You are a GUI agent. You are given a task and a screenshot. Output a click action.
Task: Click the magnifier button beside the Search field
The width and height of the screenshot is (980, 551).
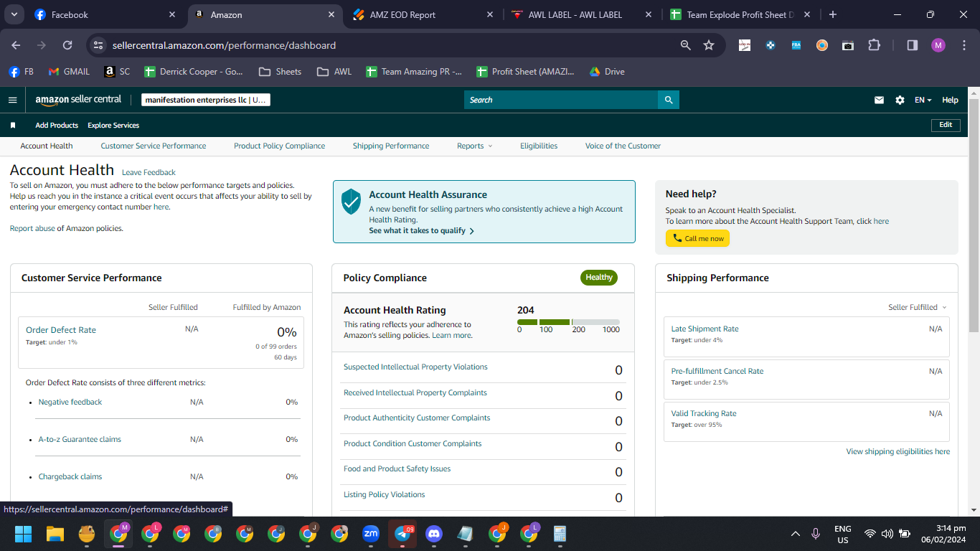669,100
